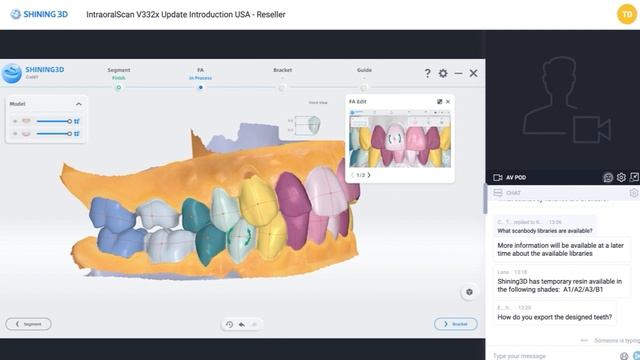
Task: Click the TD user avatar
Action: tap(627, 15)
